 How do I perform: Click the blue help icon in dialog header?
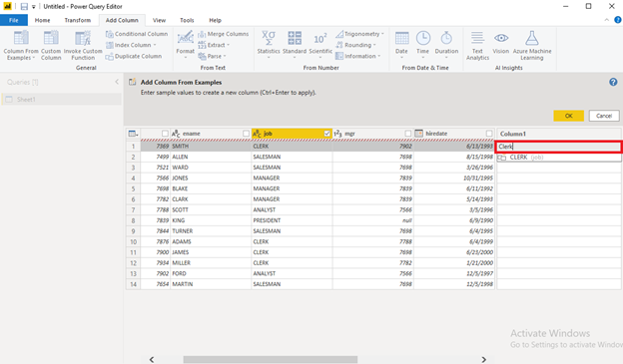(613, 82)
